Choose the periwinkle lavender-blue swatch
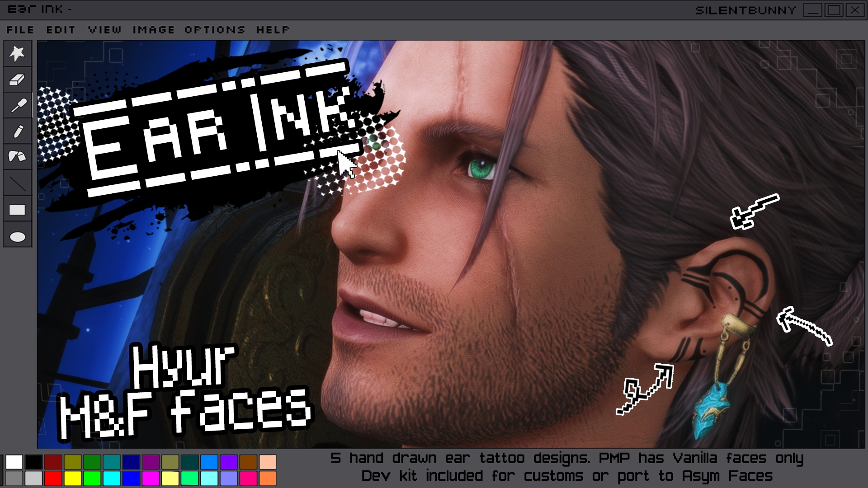This screenshot has width=868, height=488. 228,479
